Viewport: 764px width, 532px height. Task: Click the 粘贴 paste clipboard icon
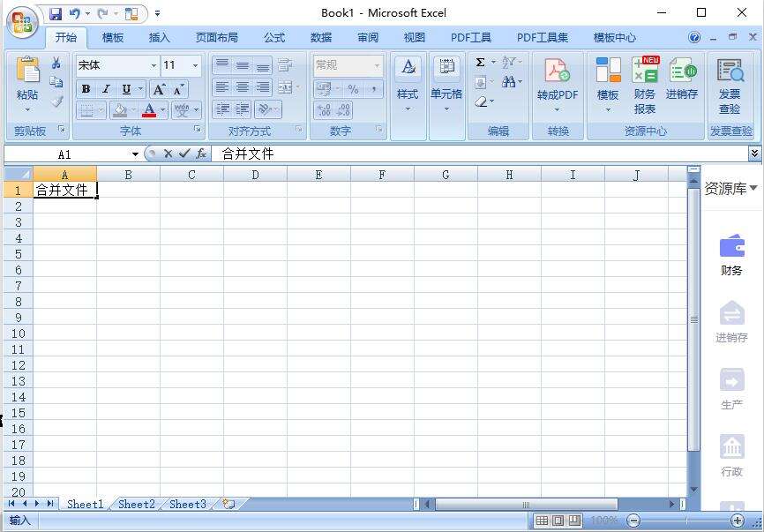pos(27,70)
